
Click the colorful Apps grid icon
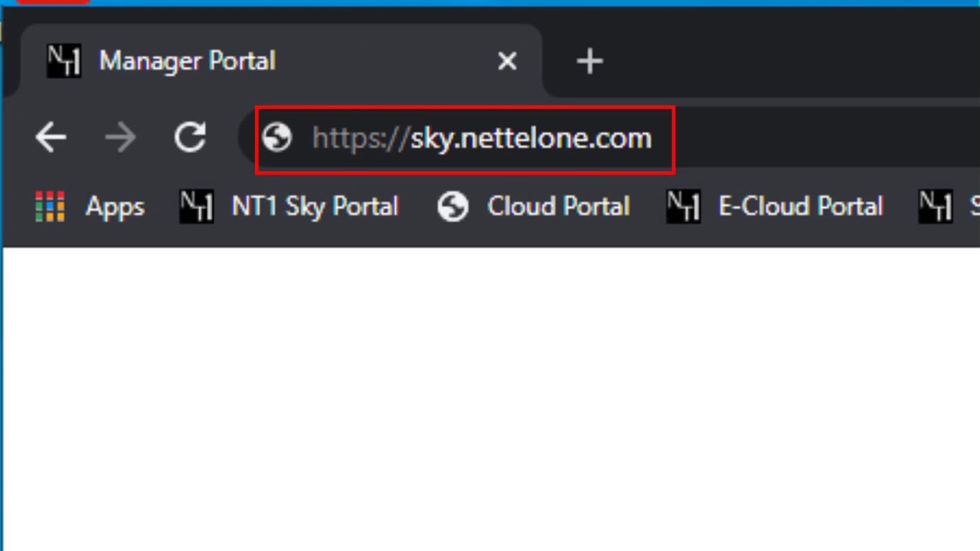tap(50, 207)
